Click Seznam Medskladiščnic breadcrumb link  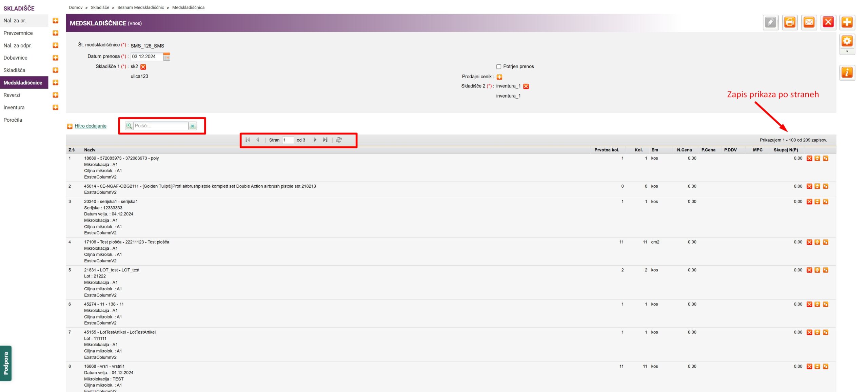[x=140, y=7]
